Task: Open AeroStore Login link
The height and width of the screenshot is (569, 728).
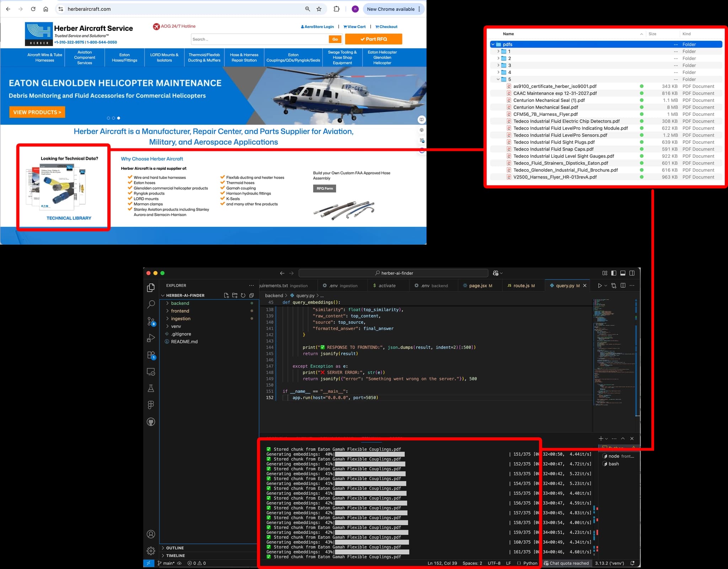Action: (317, 27)
